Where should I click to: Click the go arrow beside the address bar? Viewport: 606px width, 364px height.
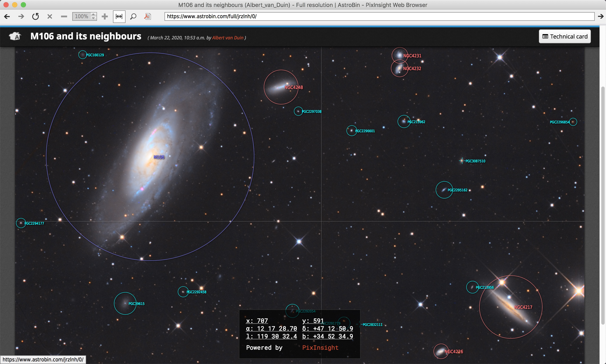(601, 16)
